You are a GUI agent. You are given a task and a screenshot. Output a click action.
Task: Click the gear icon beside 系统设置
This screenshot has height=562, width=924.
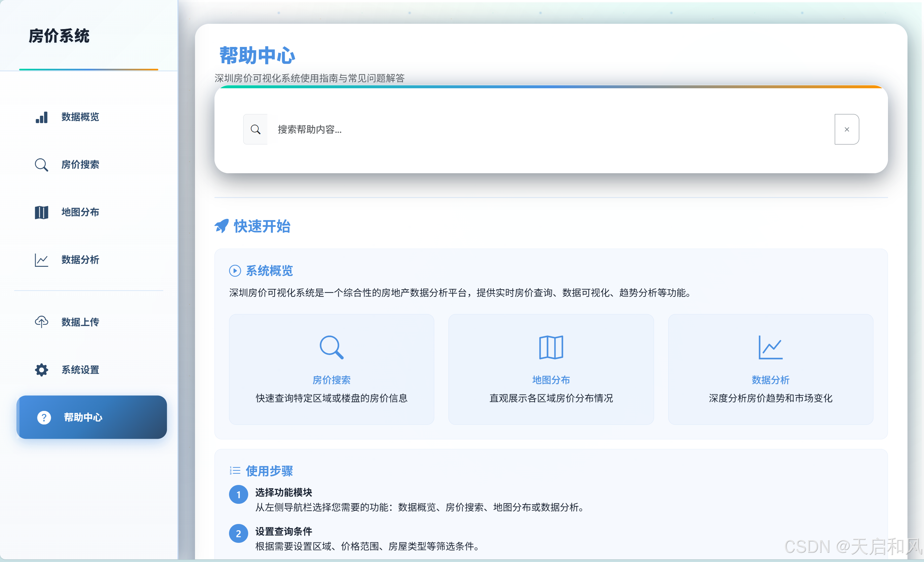click(x=42, y=370)
